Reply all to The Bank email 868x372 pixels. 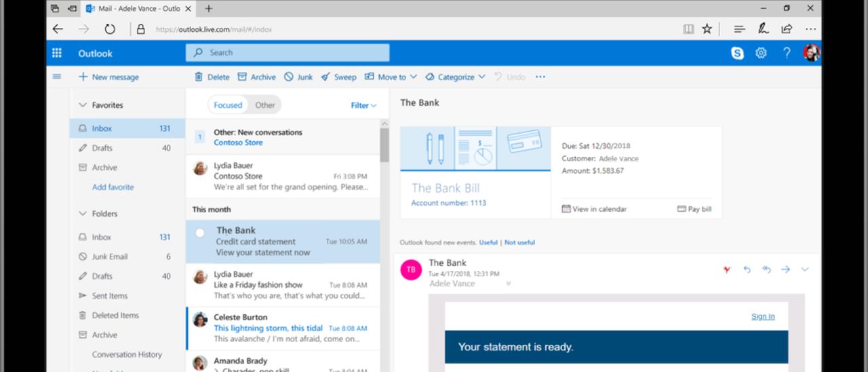pyautogui.click(x=766, y=269)
